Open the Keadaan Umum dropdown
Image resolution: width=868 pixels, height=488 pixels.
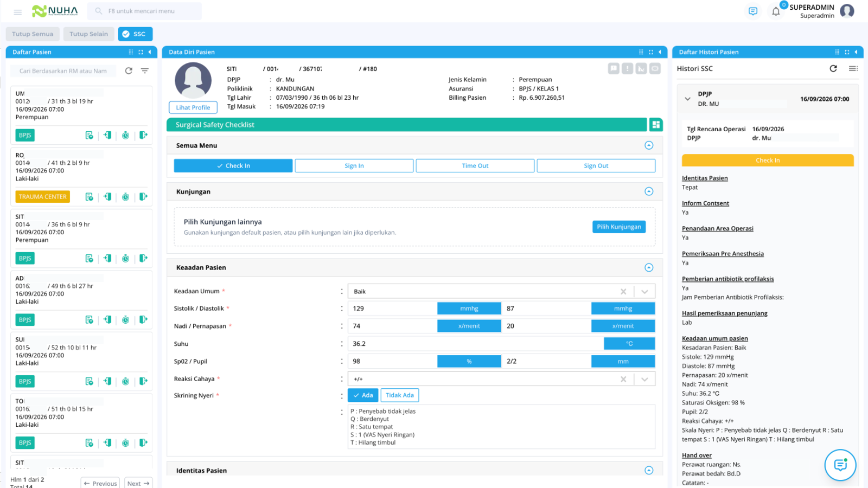pos(644,292)
